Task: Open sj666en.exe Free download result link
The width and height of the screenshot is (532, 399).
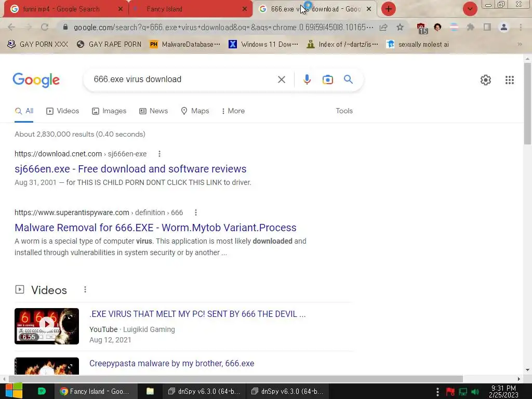Action: coord(130,169)
